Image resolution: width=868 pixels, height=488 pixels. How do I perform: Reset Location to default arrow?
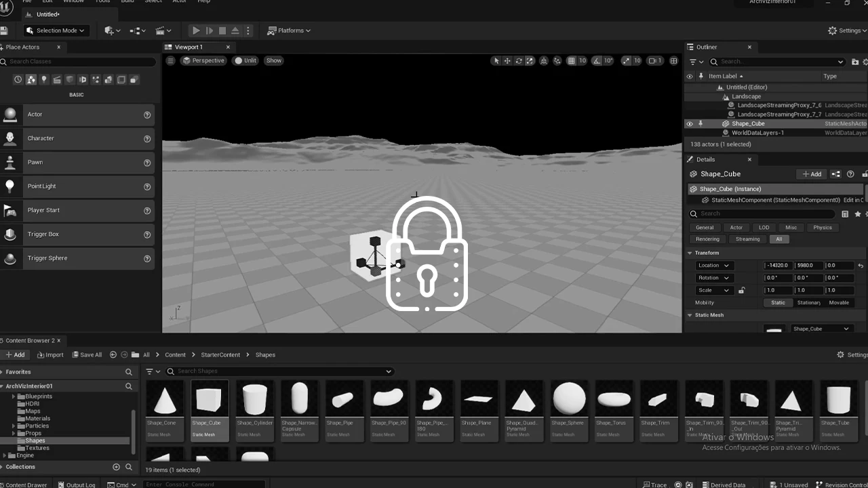pyautogui.click(x=861, y=266)
